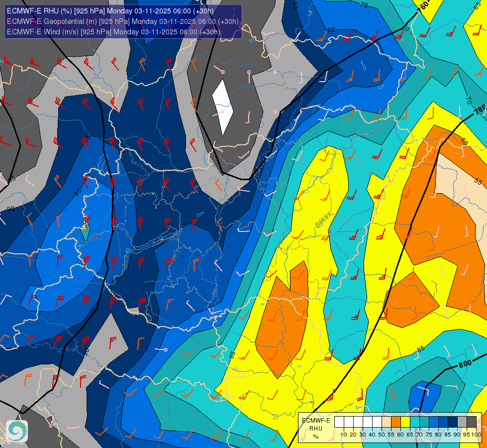Click the cyan 65–70 legend swatch

tap(415, 422)
